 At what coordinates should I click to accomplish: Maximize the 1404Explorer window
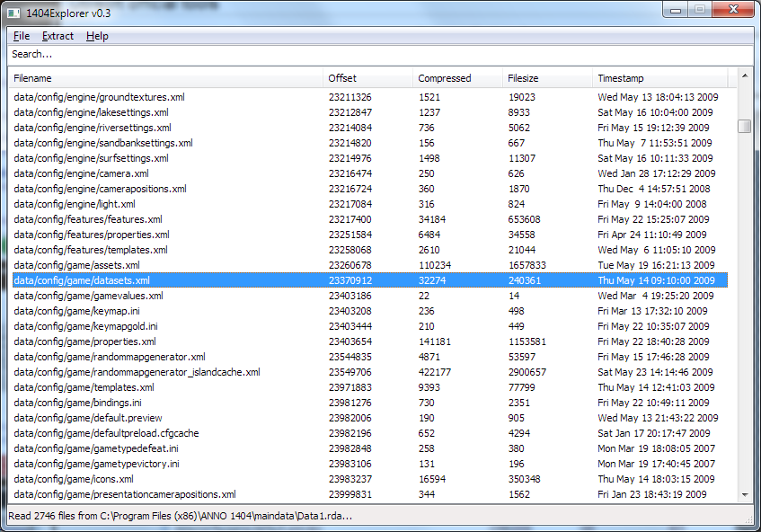point(699,10)
